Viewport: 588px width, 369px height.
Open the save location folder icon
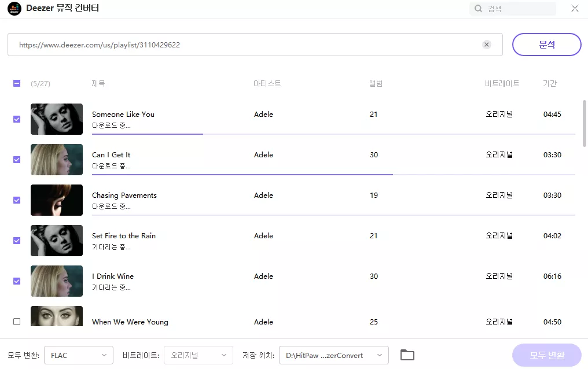point(407,355)
